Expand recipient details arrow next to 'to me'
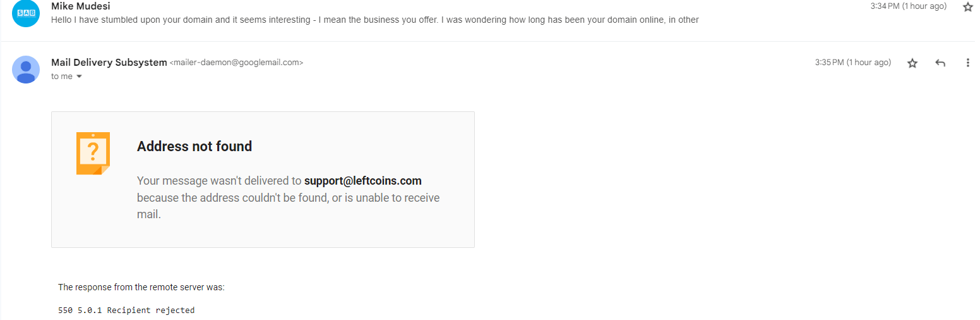This screenshot has height=320, width=980. point(79,77)
